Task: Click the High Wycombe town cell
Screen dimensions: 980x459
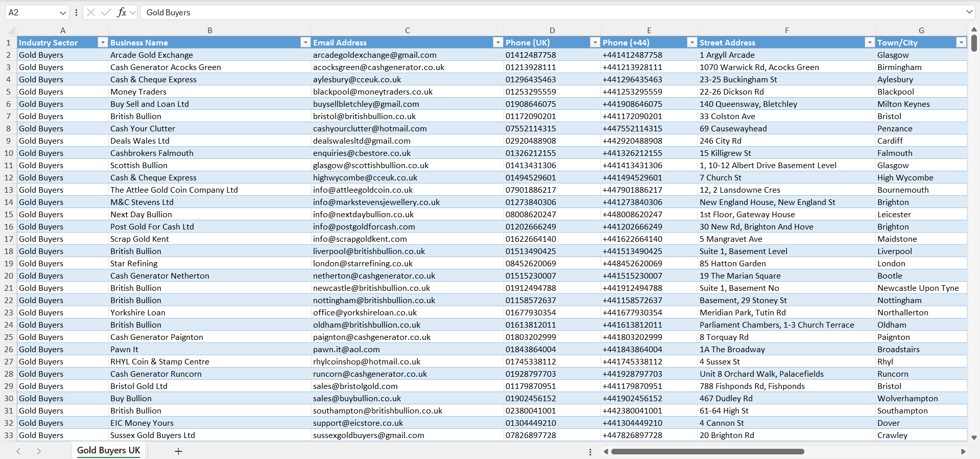Action: tap(921, 177)
